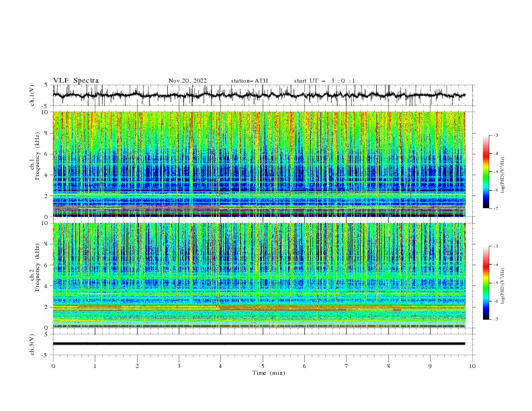Click the ch.2 color scale bar
The image size is (532, 411).
(486, 283)
